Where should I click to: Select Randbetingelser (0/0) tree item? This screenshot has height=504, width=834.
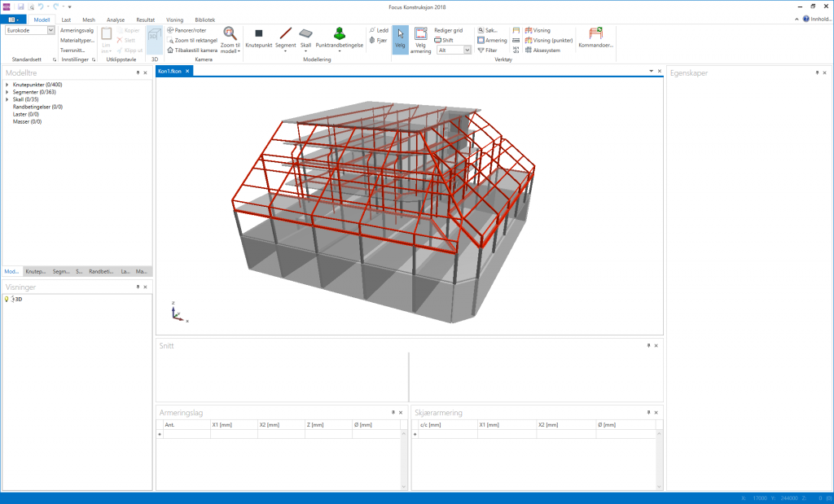click(37, 107)
